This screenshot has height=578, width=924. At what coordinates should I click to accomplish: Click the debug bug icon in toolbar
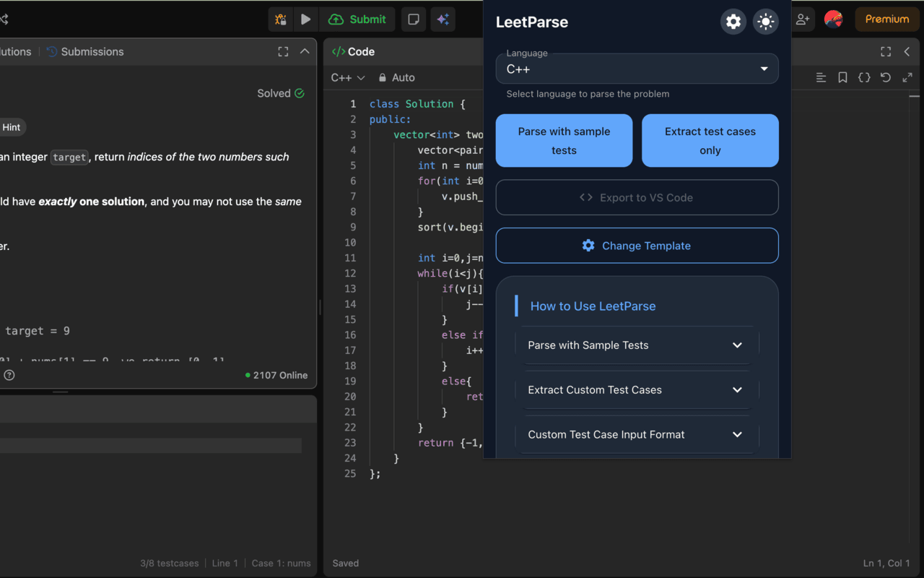click(281, 20)
